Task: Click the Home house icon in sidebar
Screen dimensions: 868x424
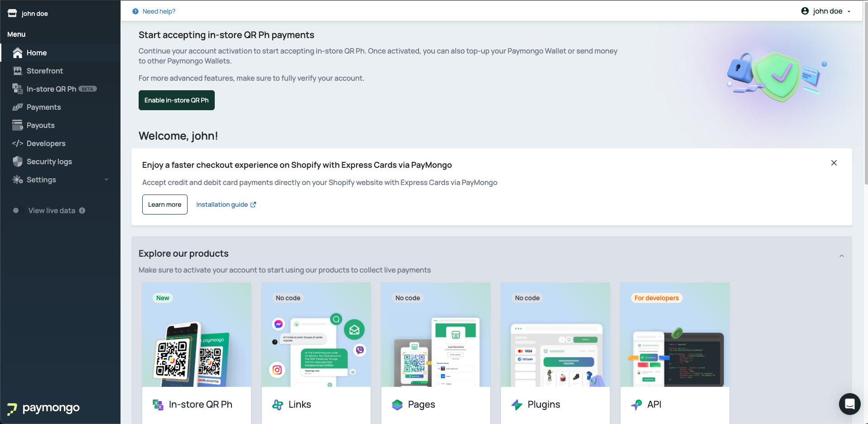Action: click(18, 53)
